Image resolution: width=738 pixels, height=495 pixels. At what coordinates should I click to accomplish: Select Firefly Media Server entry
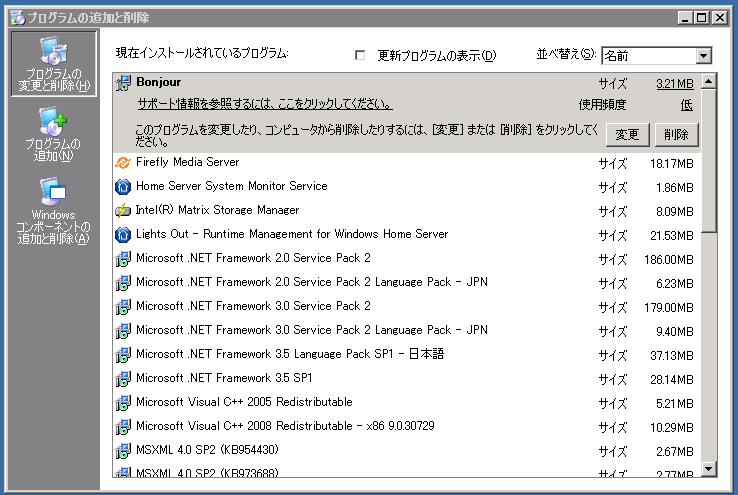(x=407, y=163)
